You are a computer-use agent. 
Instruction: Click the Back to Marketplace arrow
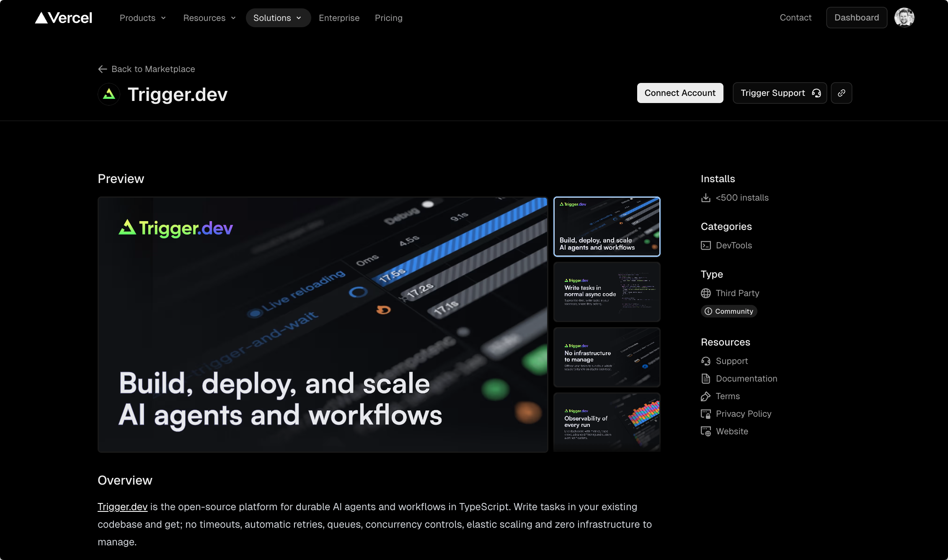click(x=103, y=69)
